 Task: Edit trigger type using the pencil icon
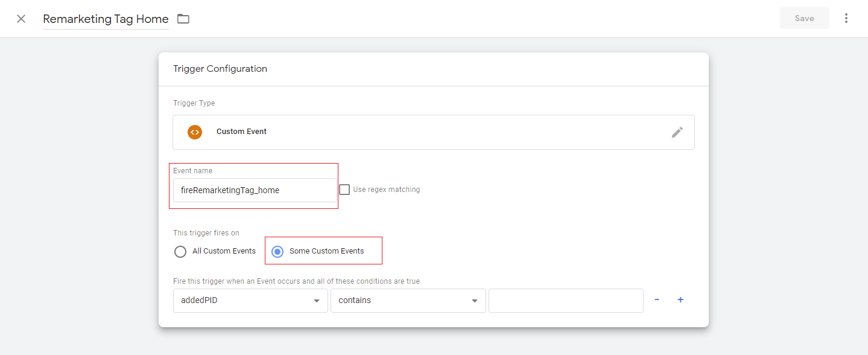click(677, 132)
